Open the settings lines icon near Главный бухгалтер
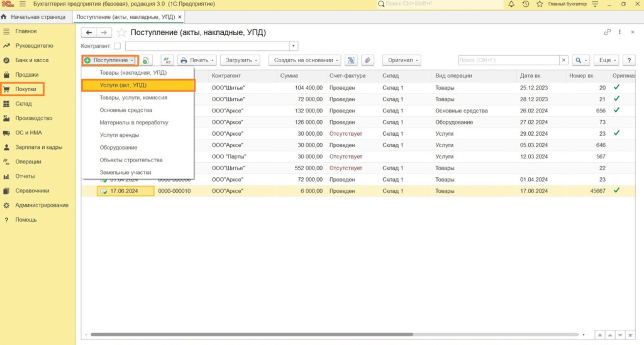644x345 pixels. coord(595,4)
